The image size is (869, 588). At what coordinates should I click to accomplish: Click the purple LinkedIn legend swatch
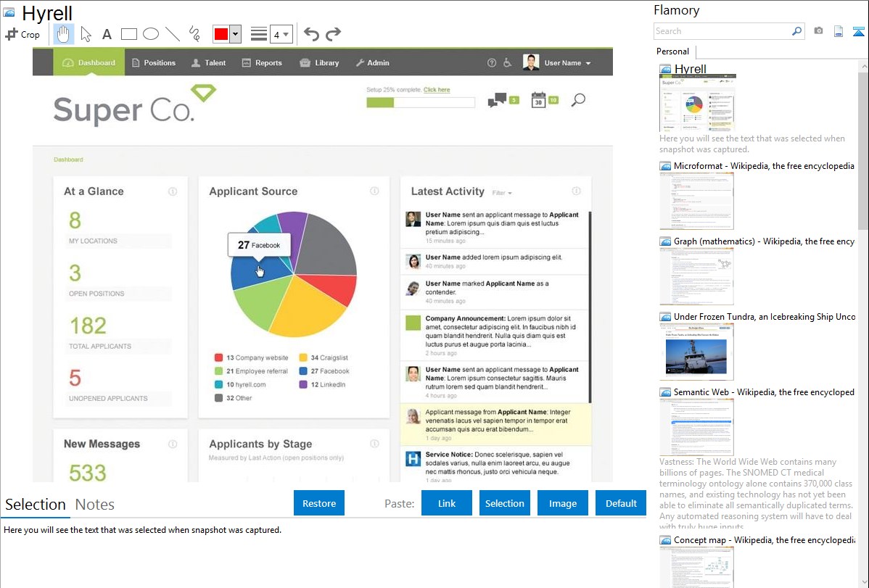[303, 384]
